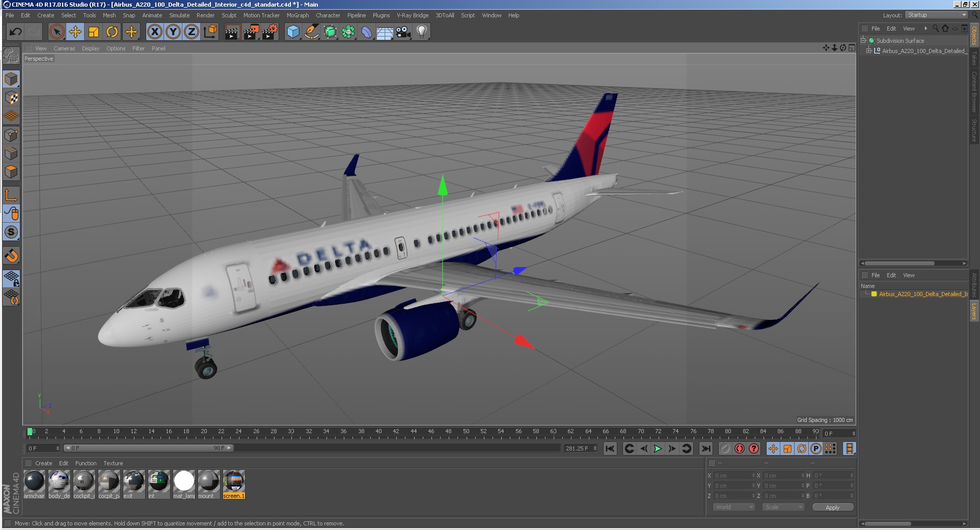Select the Live Selection tool
Screen dimensions: 980x530
[x=57, y=32]
